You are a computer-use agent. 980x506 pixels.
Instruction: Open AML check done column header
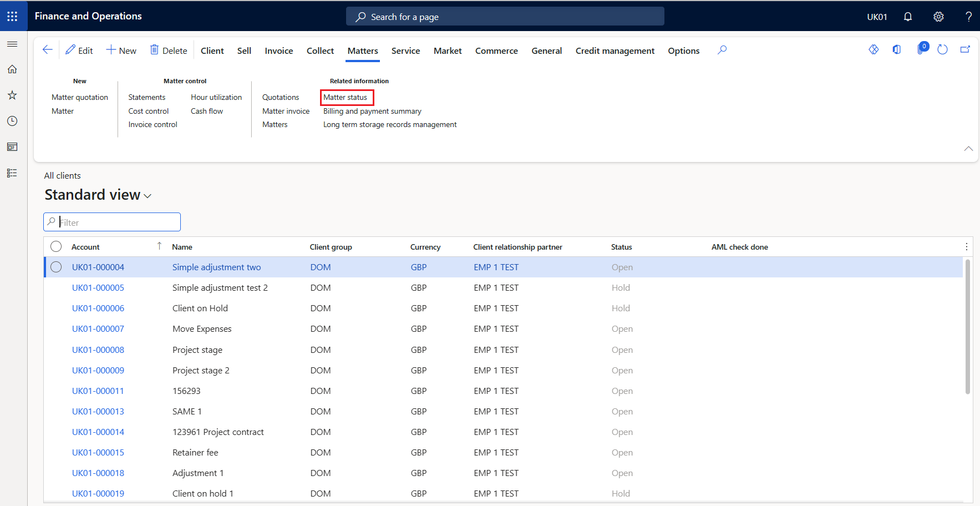click(x=739, y=247)
